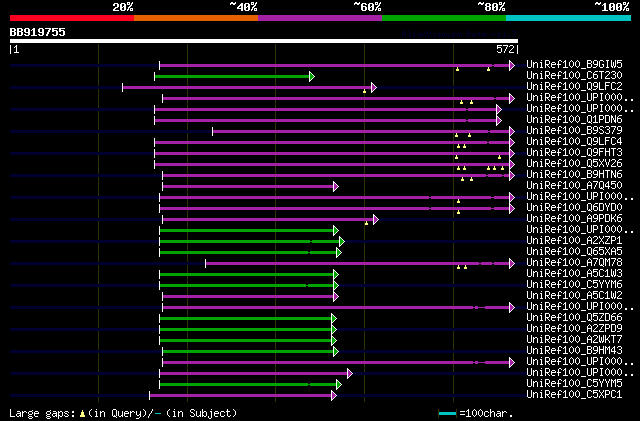Click the yellow gap marker under A9PDK6 bar
The width and height of the screenshot is (640, 421).
(x=367, y=223)
